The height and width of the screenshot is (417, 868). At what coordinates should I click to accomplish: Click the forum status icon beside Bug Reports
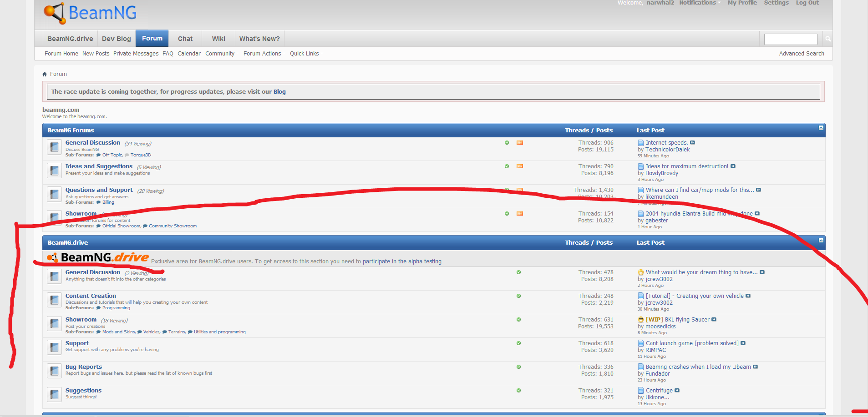[54, 371]
